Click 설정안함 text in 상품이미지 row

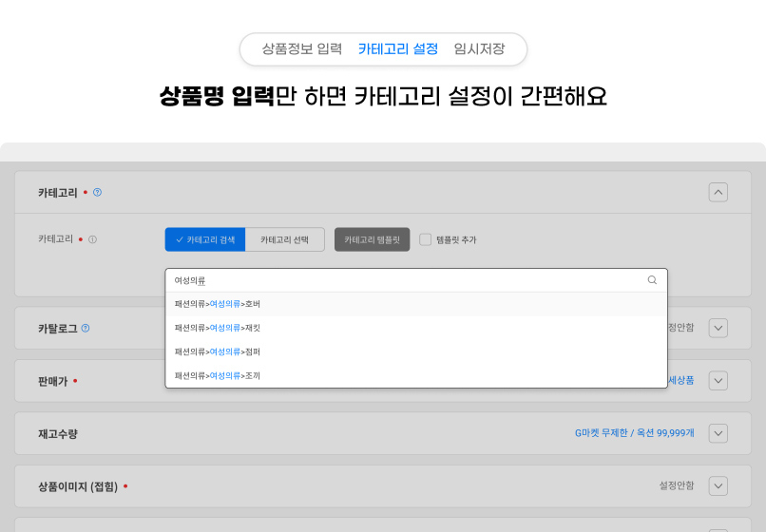(x=677, y=485)
